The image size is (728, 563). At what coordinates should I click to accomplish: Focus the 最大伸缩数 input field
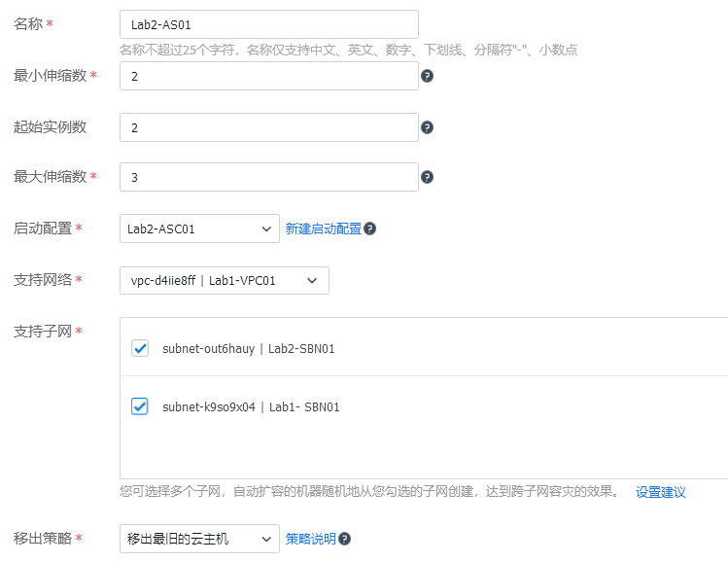tap(269, 177)
